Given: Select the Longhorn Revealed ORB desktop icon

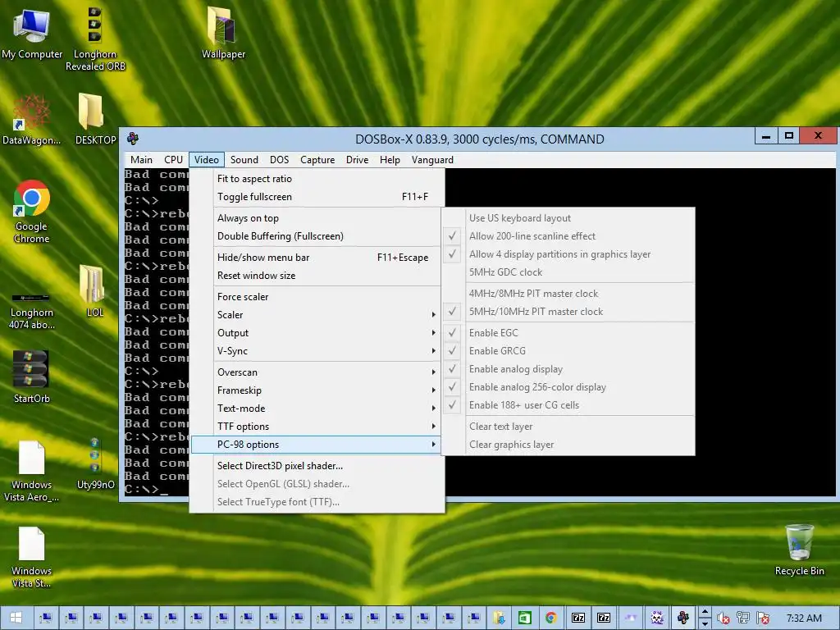Looking at the screenshot, I should click(95, 39).
